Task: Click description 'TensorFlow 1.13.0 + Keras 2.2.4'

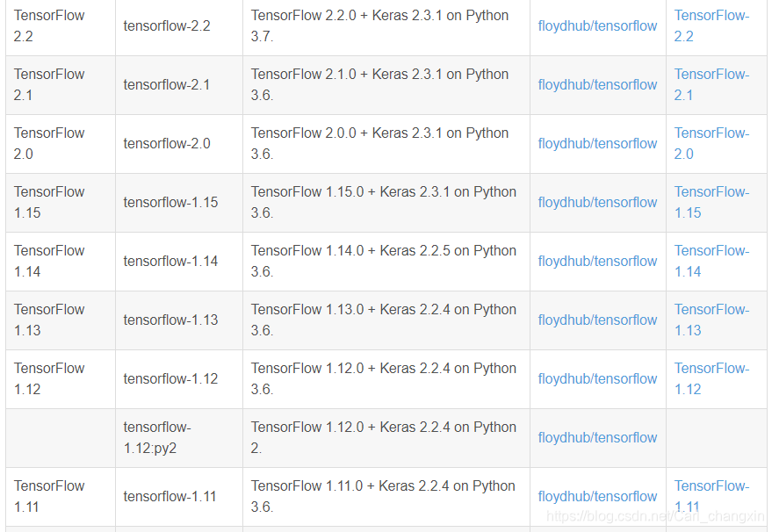Action: [384, 320]
